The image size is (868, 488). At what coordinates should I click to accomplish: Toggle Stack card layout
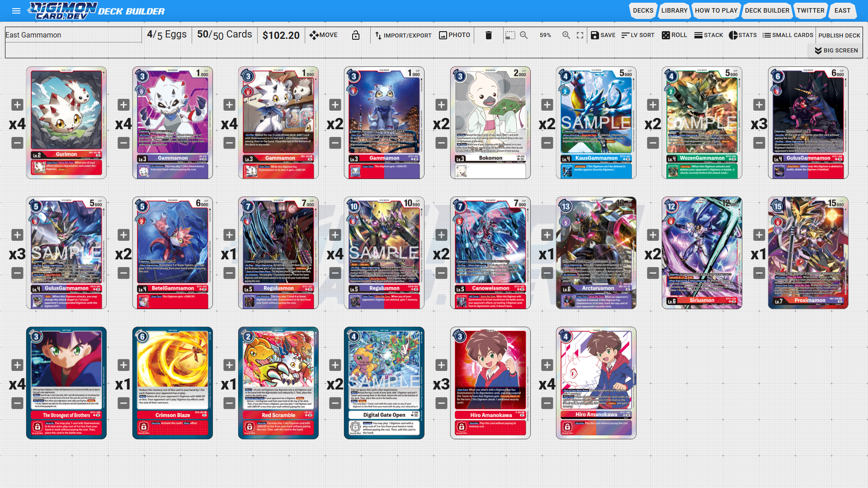click(708, 35)
